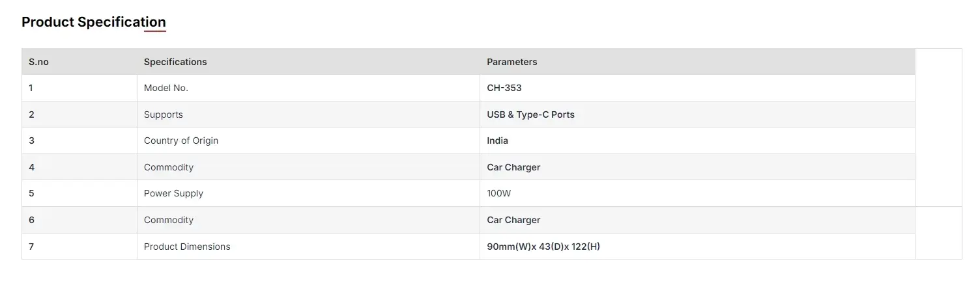Click the 90mm(W)x 43(D)x 122(H) value

tap(543, 247)
